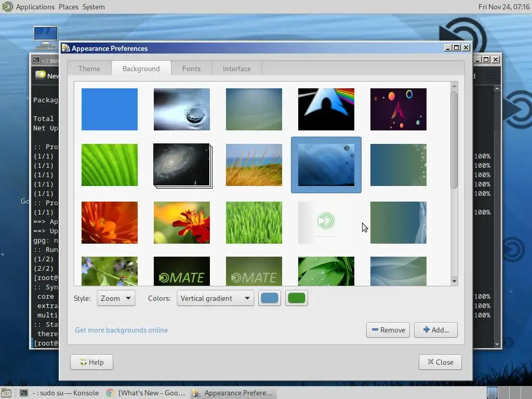Click the Appearance Preferences title bar icon

click(x=65, y=48)
